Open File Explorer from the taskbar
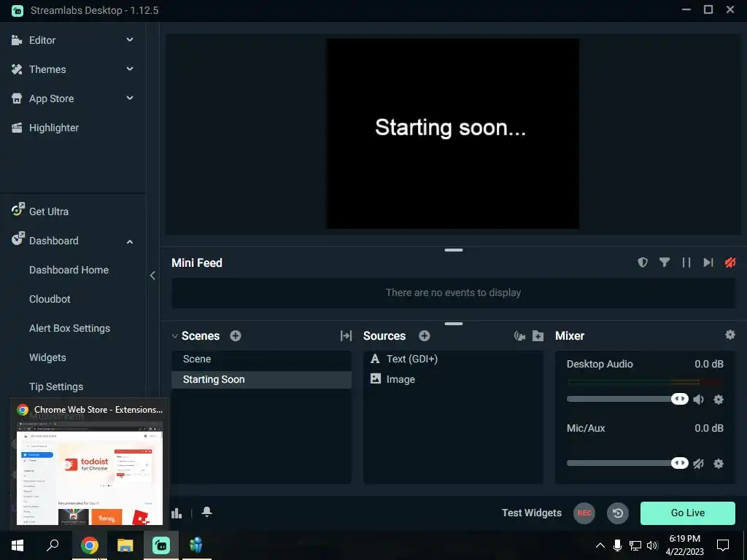This screenshot has width=747, height=560. [125, 545]
